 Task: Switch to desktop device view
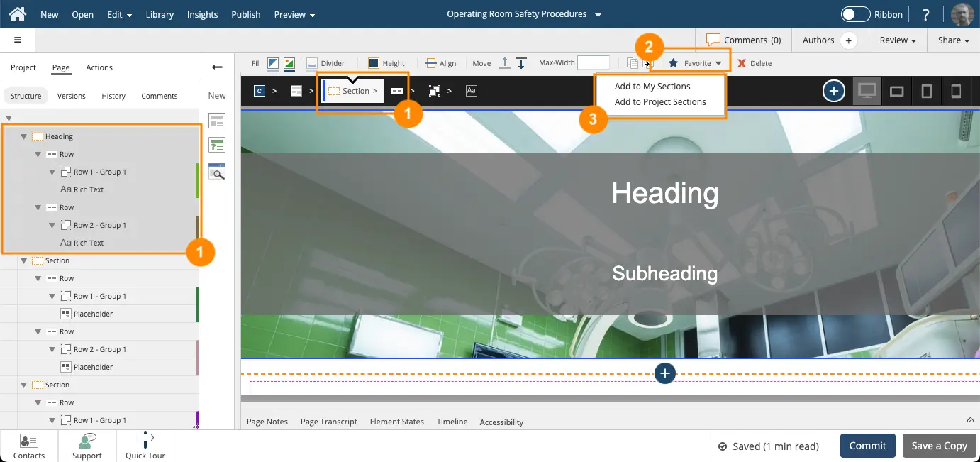pos(867,91)
